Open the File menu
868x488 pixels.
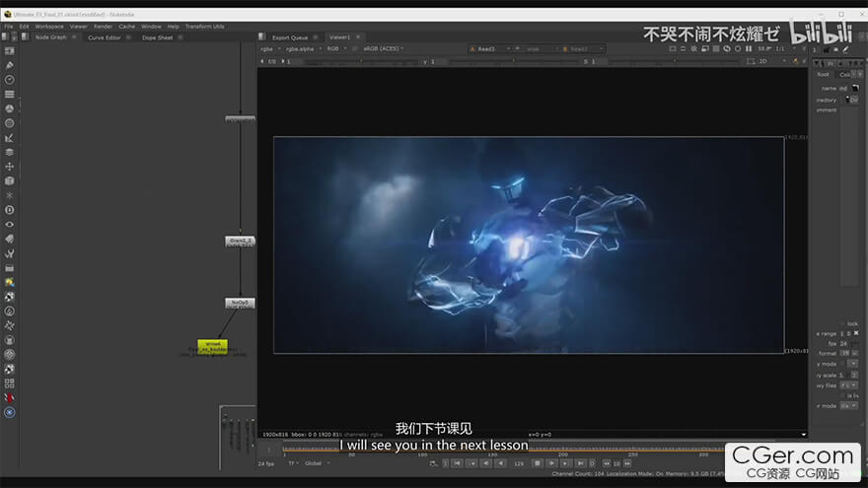8,26
